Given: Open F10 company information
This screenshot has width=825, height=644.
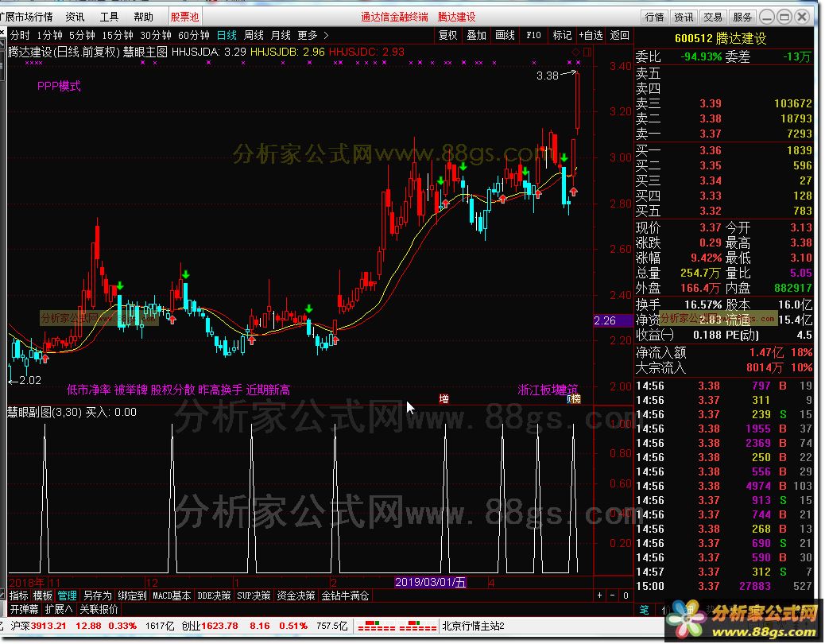Looking at the screenshot, I should [x=533, y=35].
